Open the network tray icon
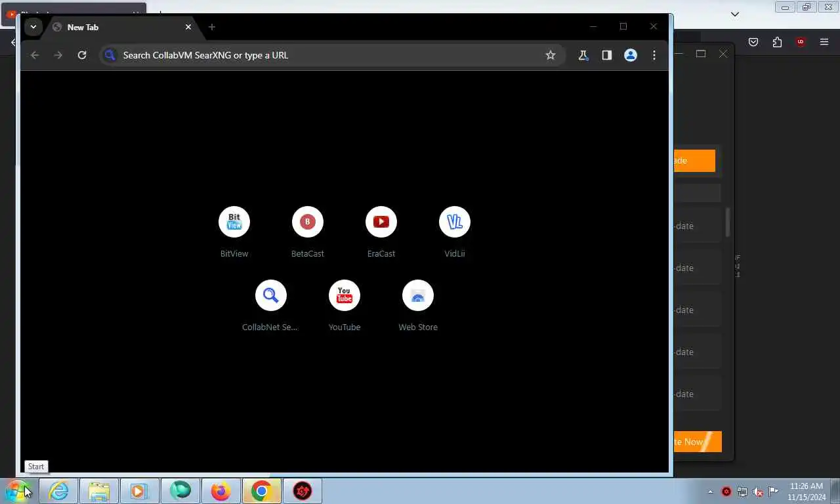This screenshot has height=504, width=840. click(742, 492)
